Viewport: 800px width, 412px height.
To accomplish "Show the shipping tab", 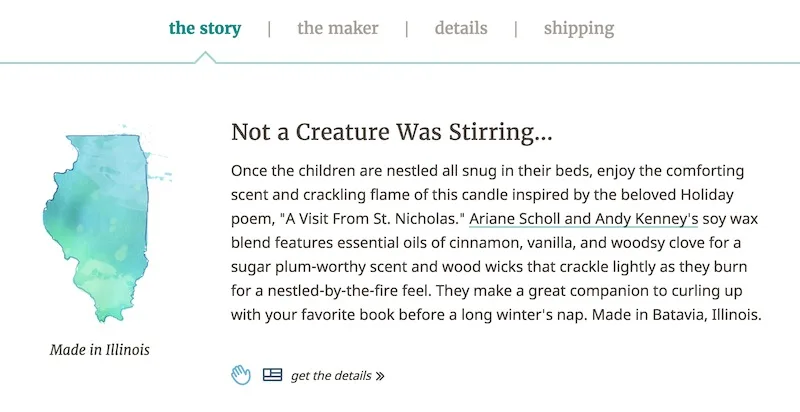I will click(x=579, y=28).
